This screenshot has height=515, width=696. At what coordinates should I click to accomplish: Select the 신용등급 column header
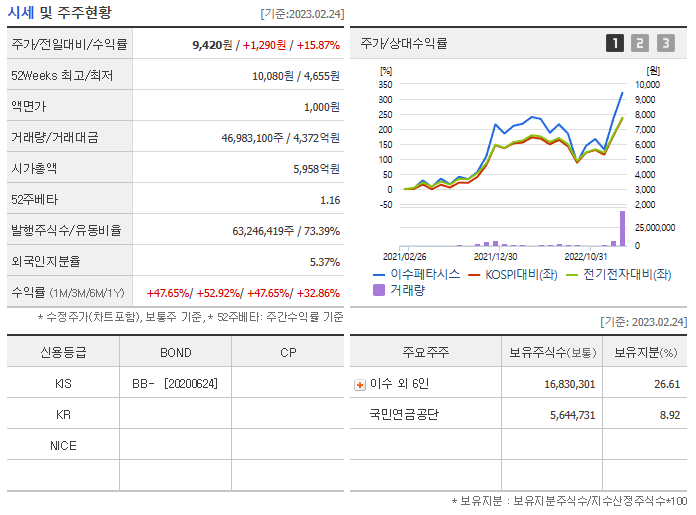click(63, 353)
